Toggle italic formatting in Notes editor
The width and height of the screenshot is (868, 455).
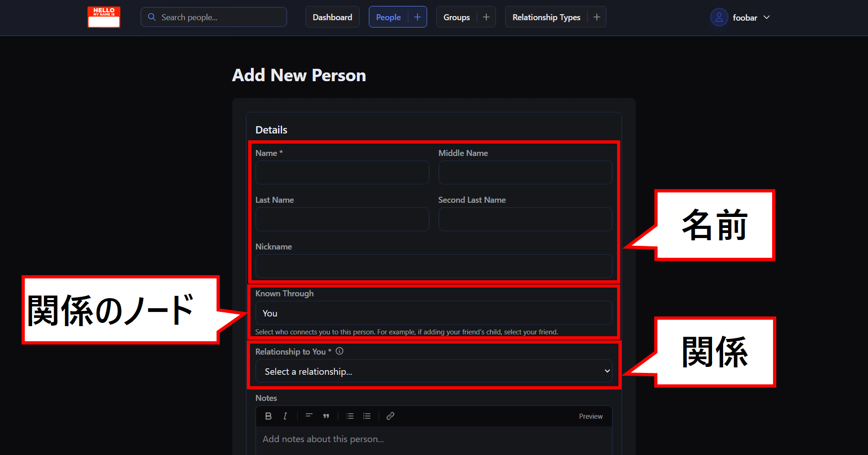point(285,416)
